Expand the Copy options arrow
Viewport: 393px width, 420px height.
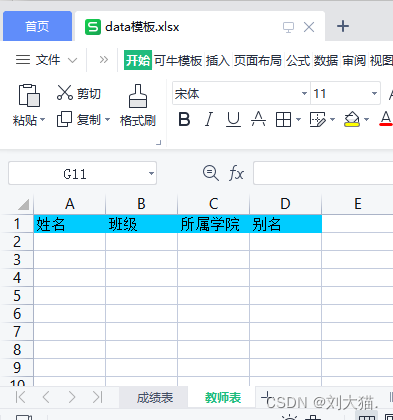point(107,119)
